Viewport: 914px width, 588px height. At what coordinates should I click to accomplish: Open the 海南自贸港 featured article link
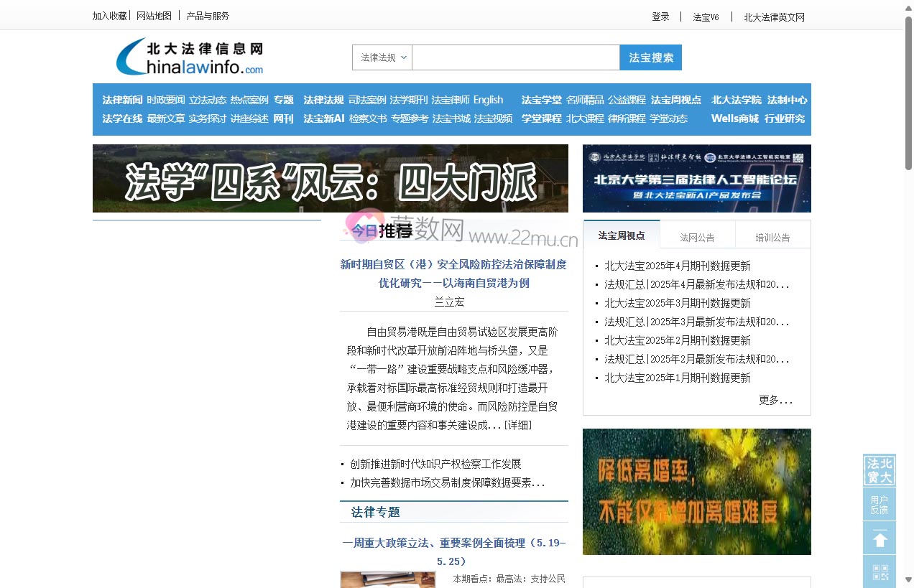click(453, 274)
